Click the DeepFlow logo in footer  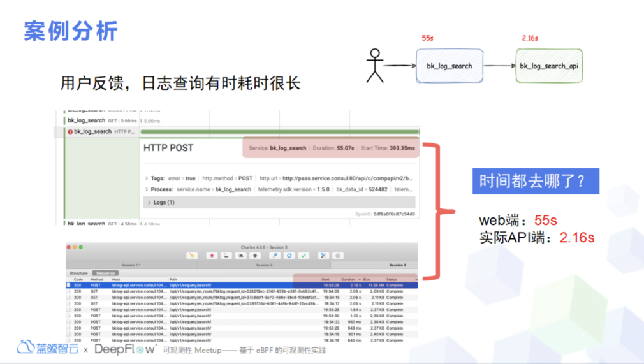126,349
